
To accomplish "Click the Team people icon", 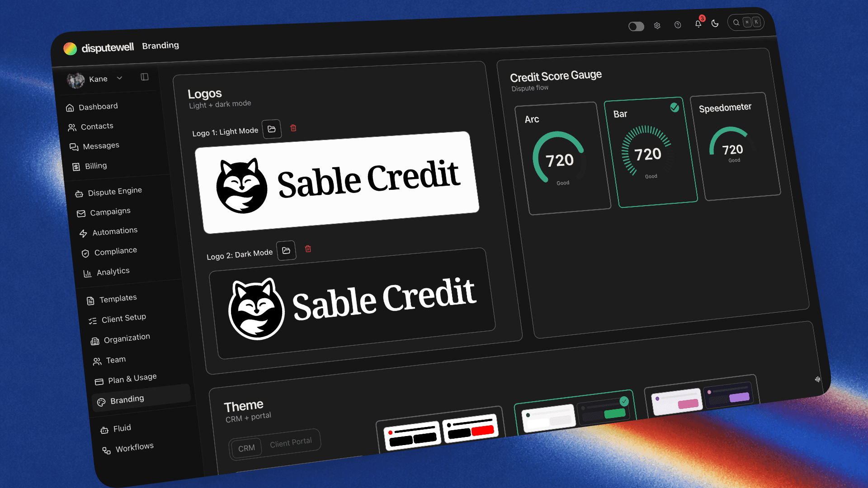I will [97, 361].
